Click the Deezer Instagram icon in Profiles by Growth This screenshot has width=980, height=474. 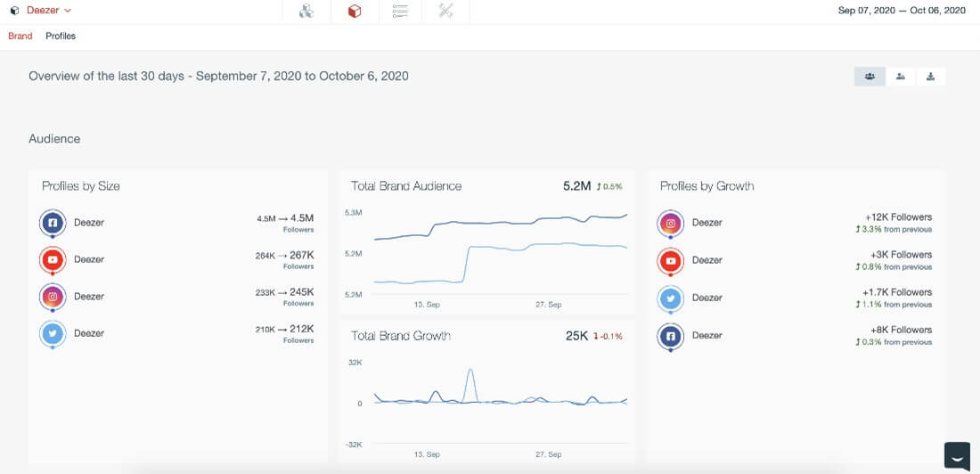click(671, 223)
